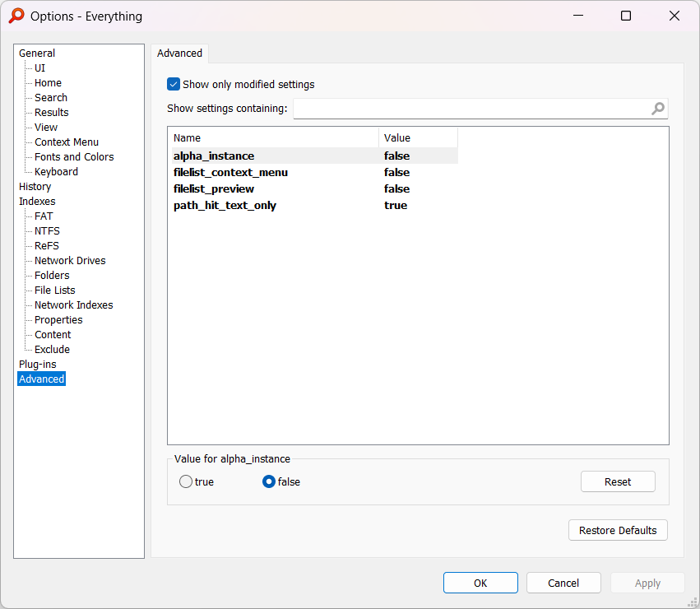The image size is (700, 609).
Task: Select Advanced in the options tree
Action: point(41,379)
